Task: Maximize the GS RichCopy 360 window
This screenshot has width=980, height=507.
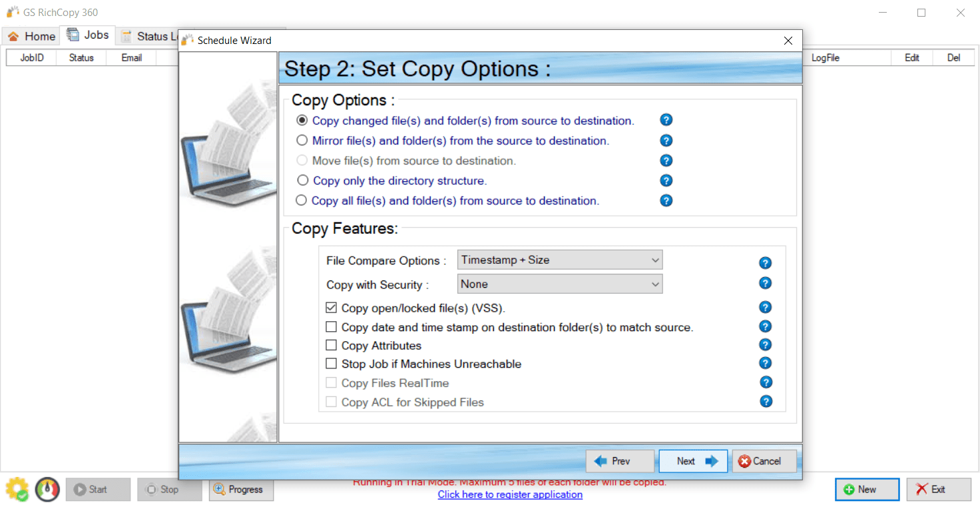Action: click(921, 13)
